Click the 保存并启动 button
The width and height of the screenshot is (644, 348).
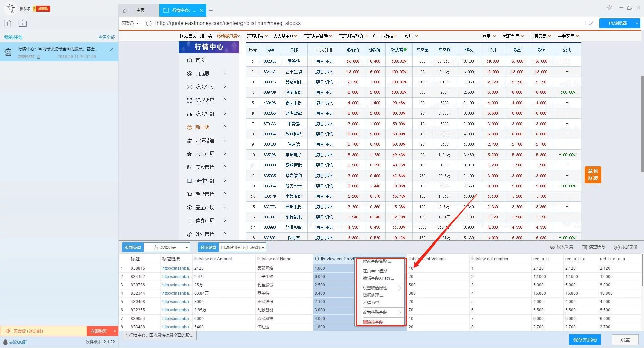pyautogui.click(x=585, y=340)
